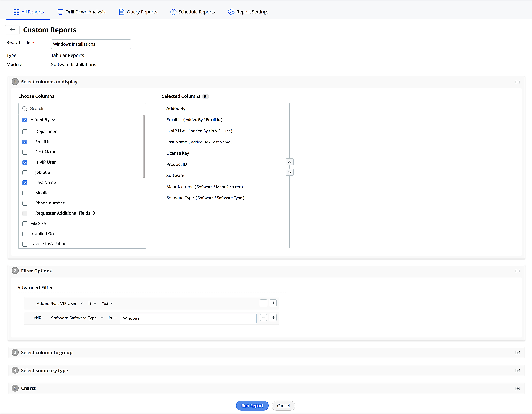Open the Yes value dropdown
Image resolution: width=532 pixels, height=414 pixels.
pos(107,303)
